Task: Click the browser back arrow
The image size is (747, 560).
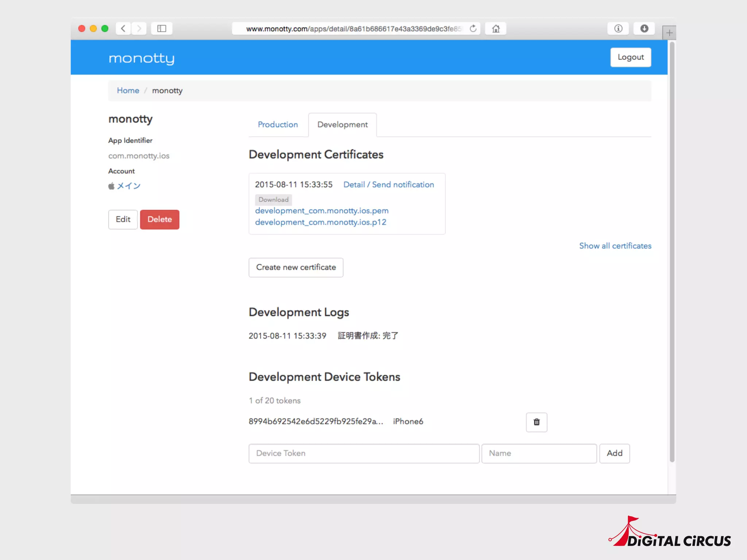Action: pyautogui.click(x=123, y=28)
